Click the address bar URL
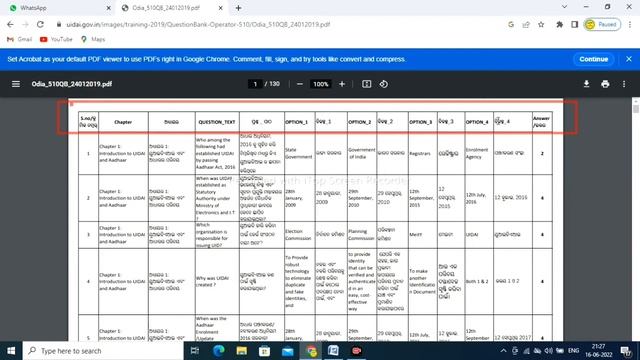Image resolution: width=640 pixels, height=360 pixels. click(198, 24)
